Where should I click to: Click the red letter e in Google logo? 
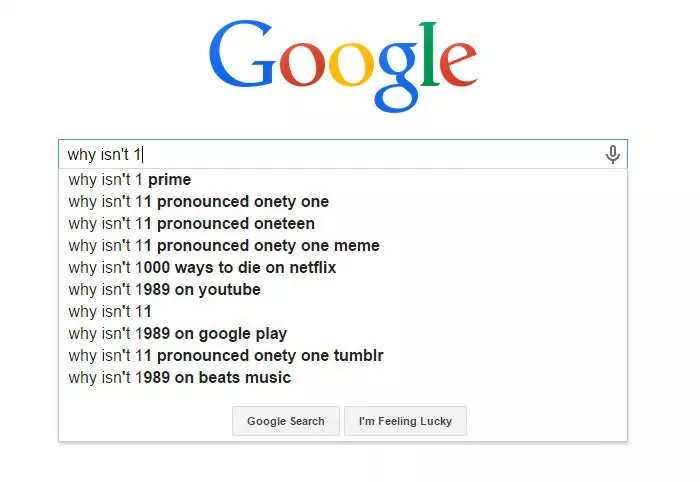tap(459, 64)
